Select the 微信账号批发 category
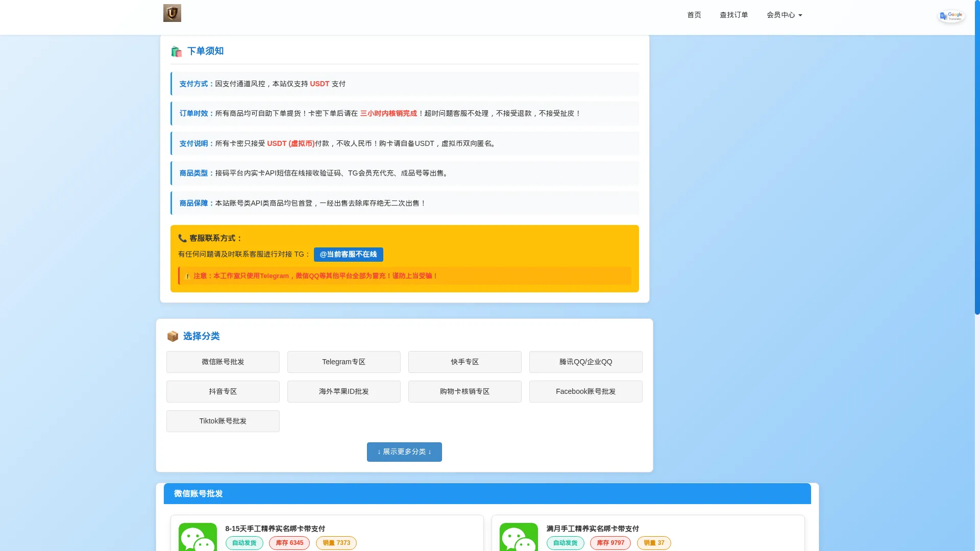980x551 pixels. click(x=223, y=362)
